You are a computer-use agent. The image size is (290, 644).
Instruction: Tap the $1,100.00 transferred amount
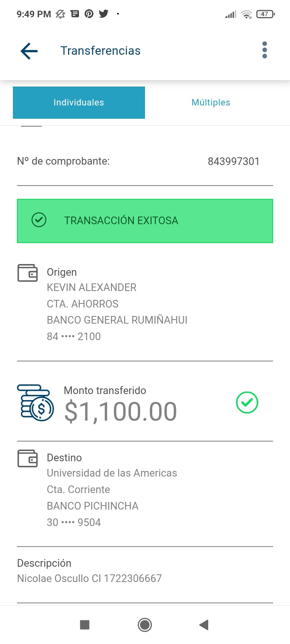121,411
